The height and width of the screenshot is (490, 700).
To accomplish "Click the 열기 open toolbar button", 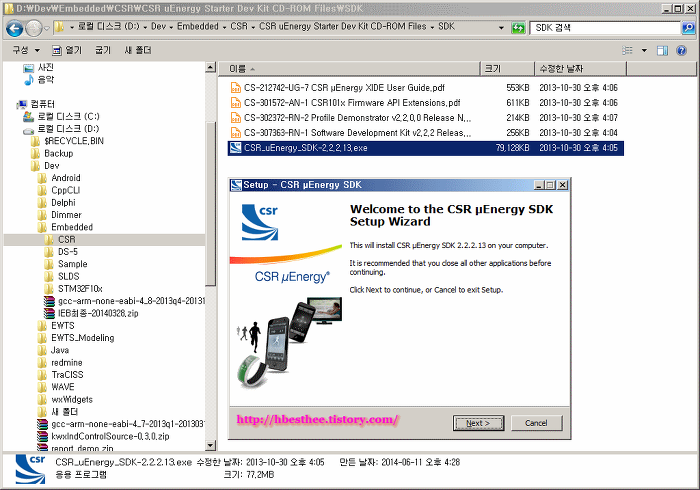I will tap(67, 50).
